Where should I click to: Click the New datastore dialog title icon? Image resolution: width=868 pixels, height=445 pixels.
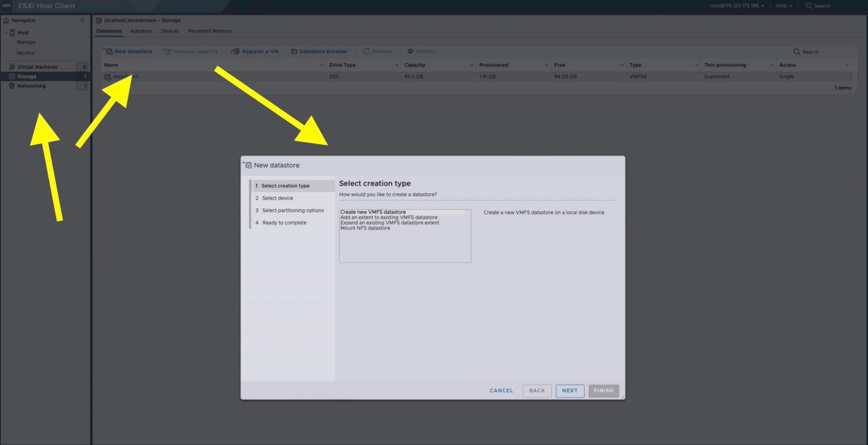pyautogui.click(x=247, y=165)
